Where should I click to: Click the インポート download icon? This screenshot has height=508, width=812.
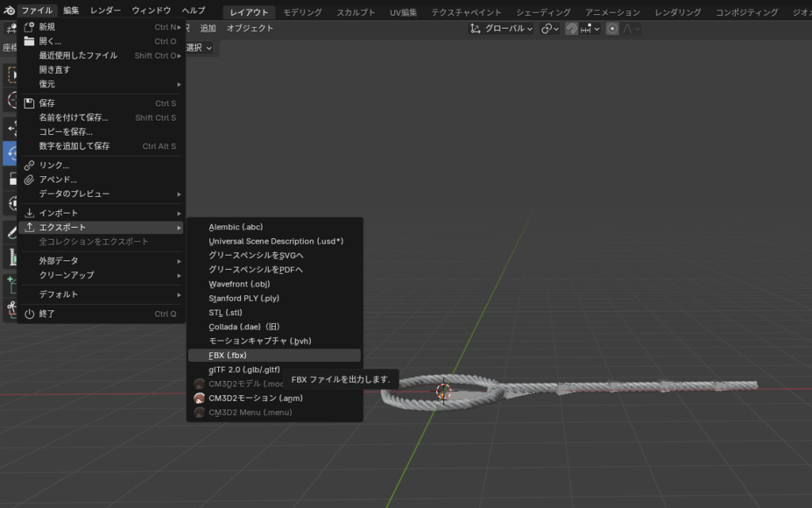29,213
